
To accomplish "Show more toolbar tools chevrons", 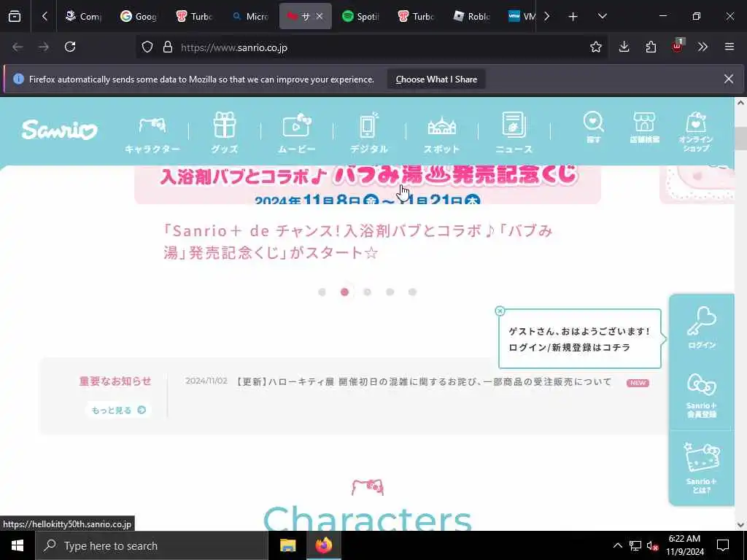I will (x=703, y=47).
